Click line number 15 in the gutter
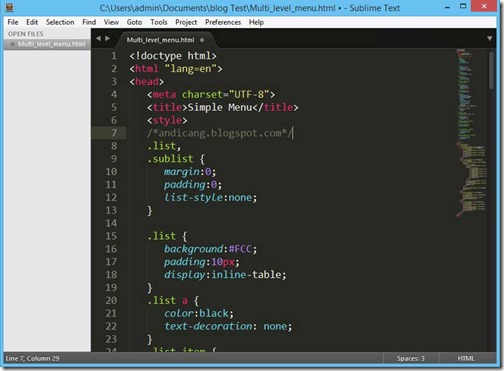Viewport: 504px width, 371px height. 111,236
